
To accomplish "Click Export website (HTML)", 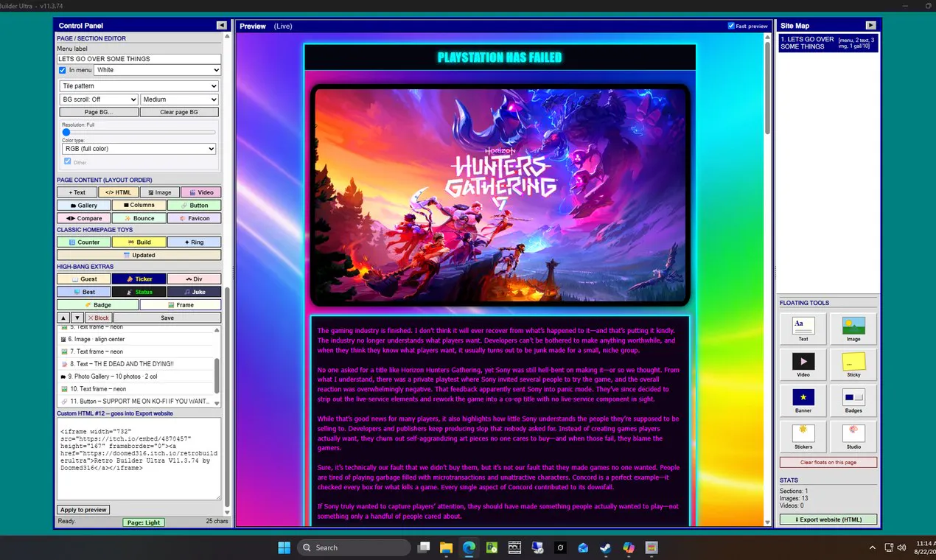I will tap(828, 519).
